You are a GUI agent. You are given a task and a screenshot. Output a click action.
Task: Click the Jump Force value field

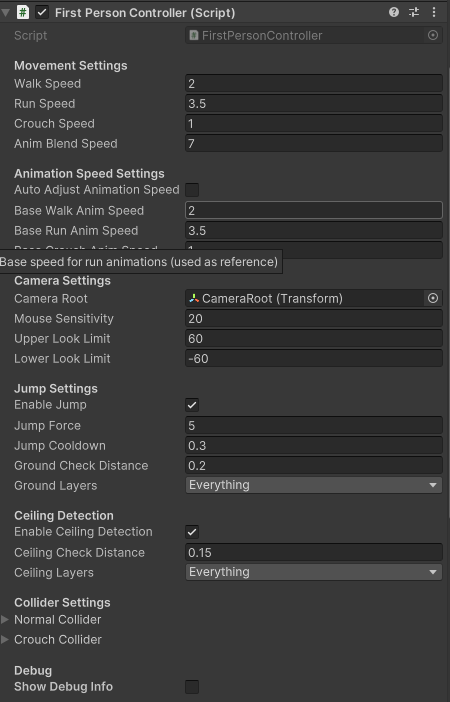(314, 425)
